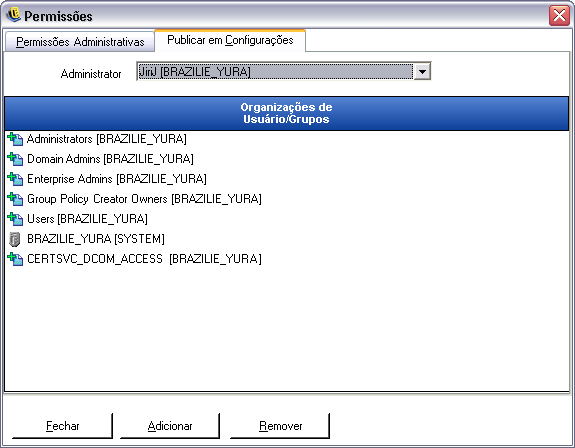Click the icon beside Group Policy Creator Owners

point(15,199)
